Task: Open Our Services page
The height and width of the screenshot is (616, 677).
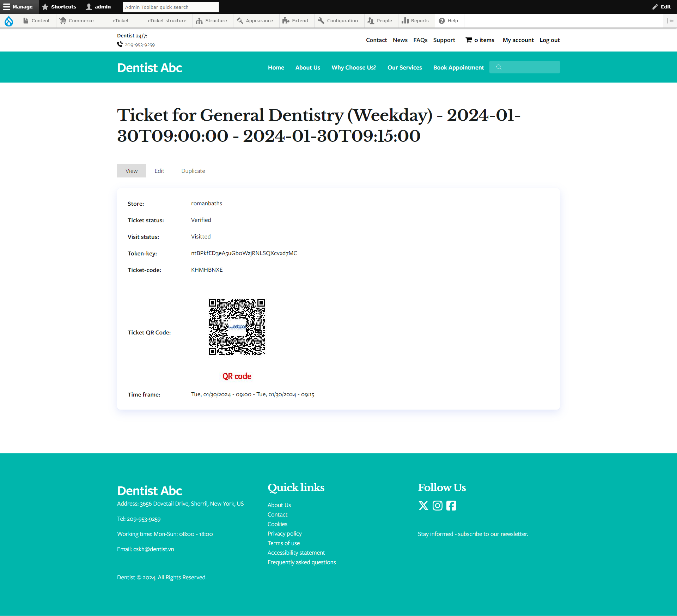Action: tap(405, 67)
